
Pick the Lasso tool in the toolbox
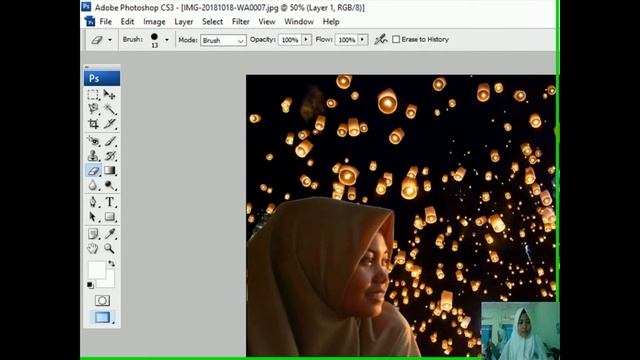pos(93,109)
